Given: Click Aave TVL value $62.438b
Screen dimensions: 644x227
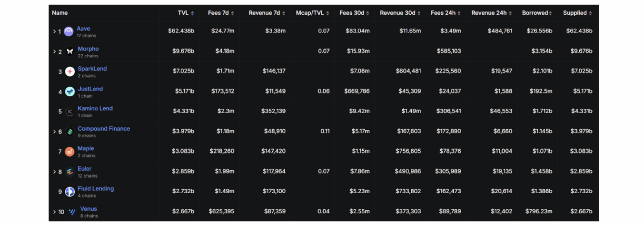Looking at the screenshot, I should [x=181, y=31].
